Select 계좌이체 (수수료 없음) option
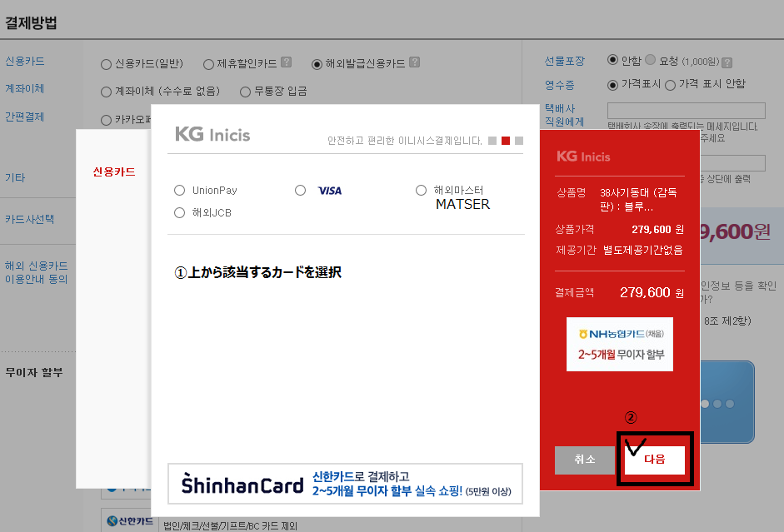This screenshot has width=784, height=532. point(106,92)
